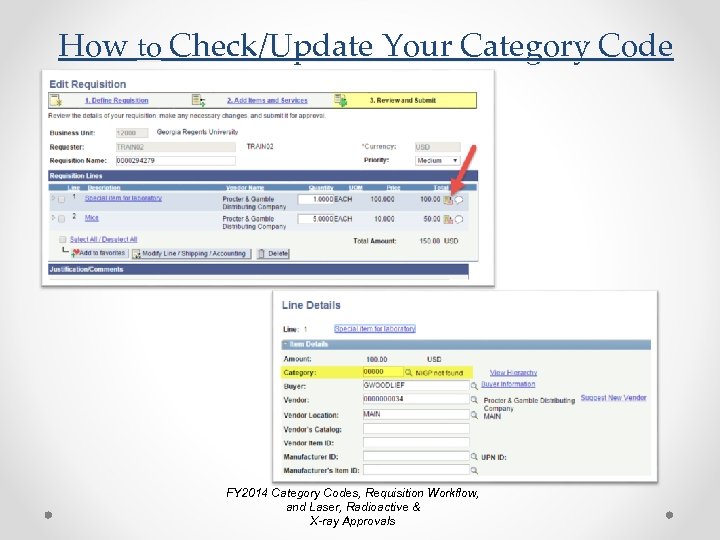Click the Requester field showing TRAIN02

pos(175,147)
